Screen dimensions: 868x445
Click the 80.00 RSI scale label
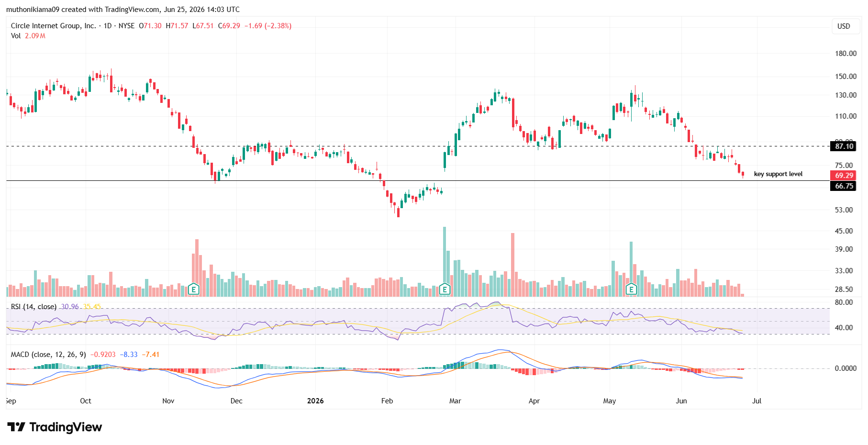pyautogui.click(x=844, y=302)
